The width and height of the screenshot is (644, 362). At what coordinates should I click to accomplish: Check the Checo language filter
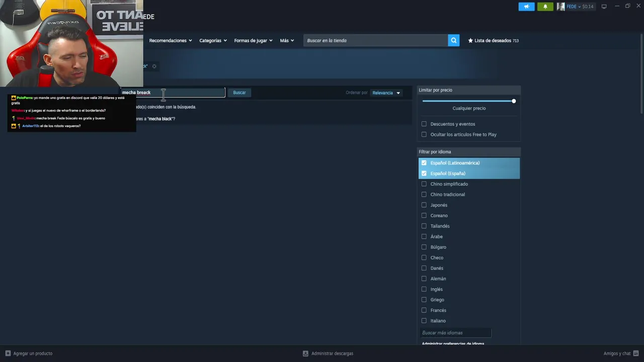tap(424, 258)
